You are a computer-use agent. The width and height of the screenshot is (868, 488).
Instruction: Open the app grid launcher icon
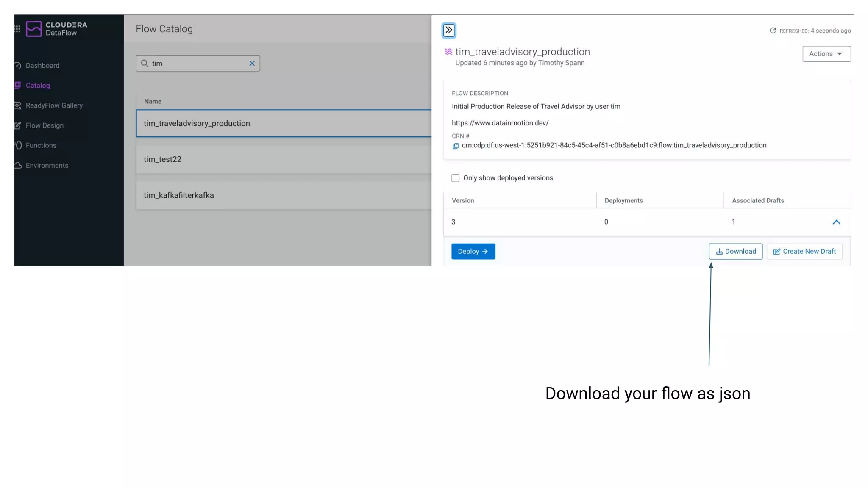[x=17, y=29]
